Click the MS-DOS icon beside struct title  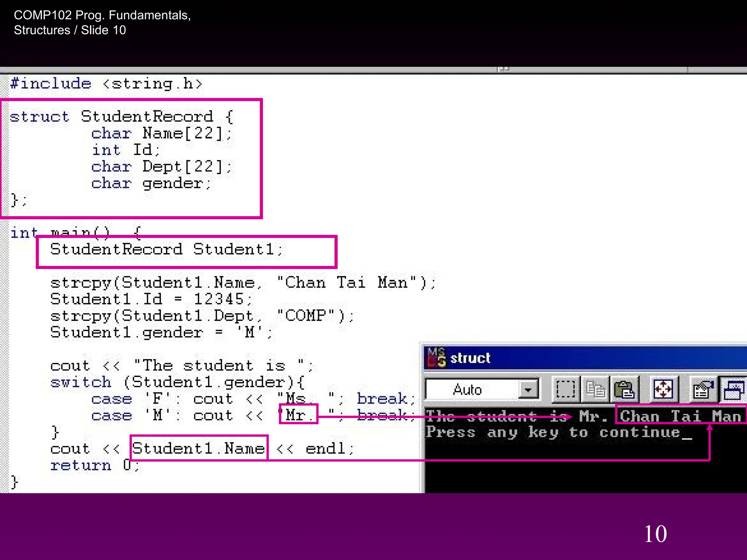point(436,358)
